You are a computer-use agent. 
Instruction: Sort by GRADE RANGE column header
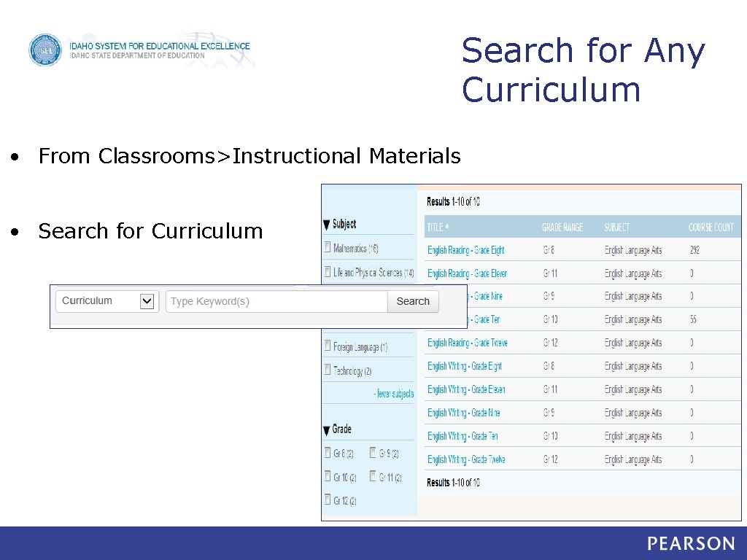click(562, 227)
